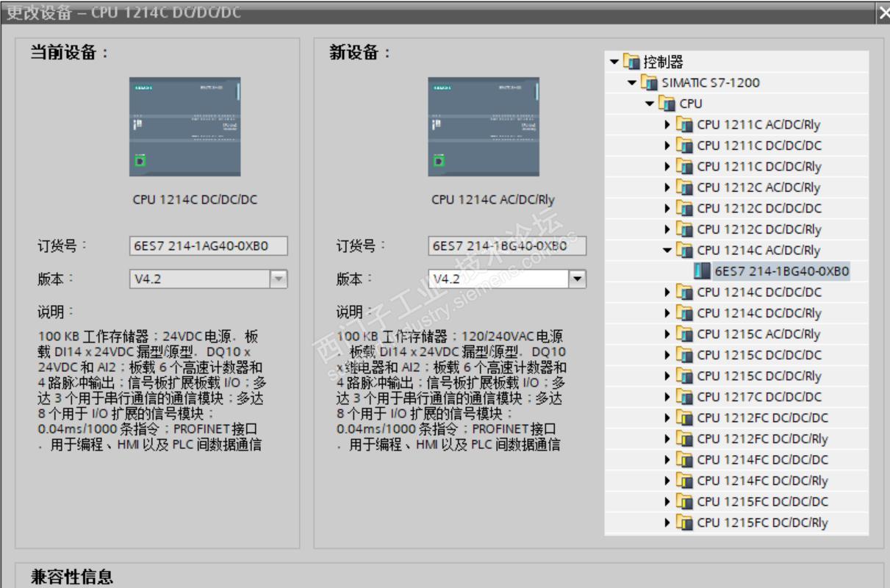Expand CPU 1215C DC/DC/DC

coord(667,355)
